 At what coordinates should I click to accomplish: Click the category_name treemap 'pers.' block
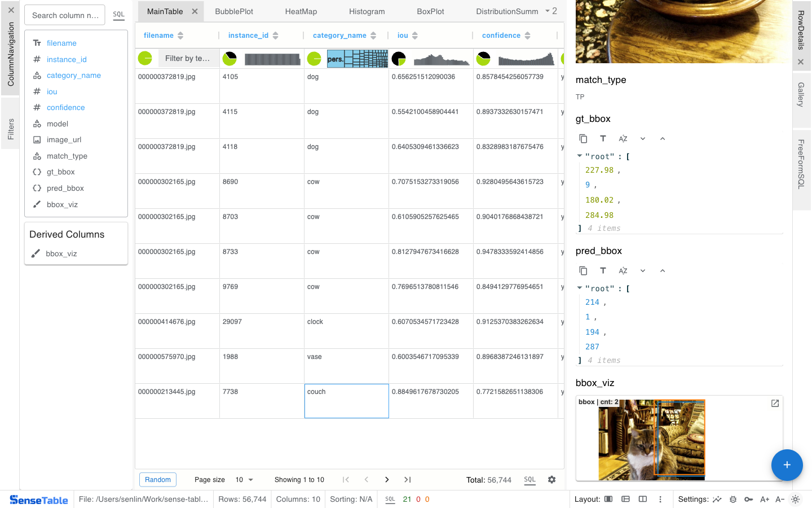pos(335,59)
